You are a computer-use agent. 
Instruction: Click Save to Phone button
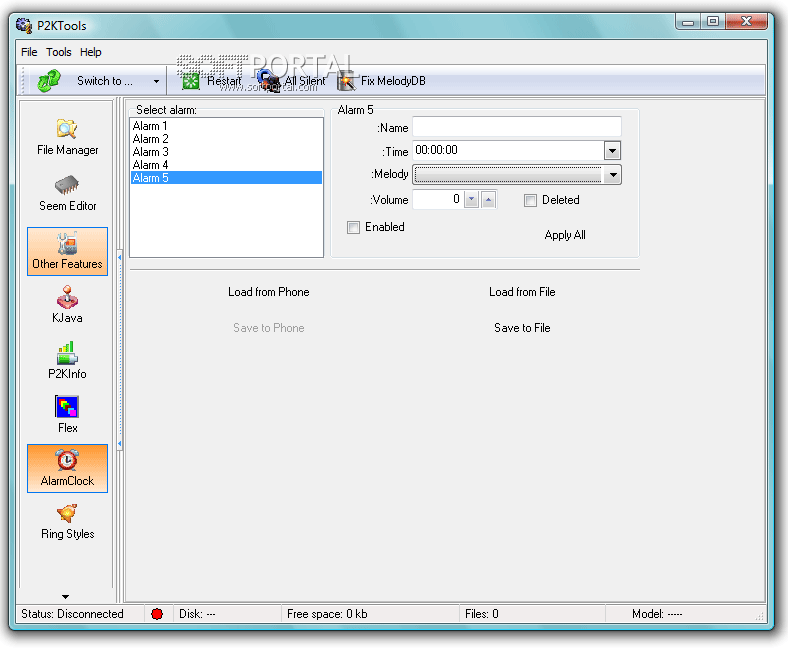click(269, 328)
